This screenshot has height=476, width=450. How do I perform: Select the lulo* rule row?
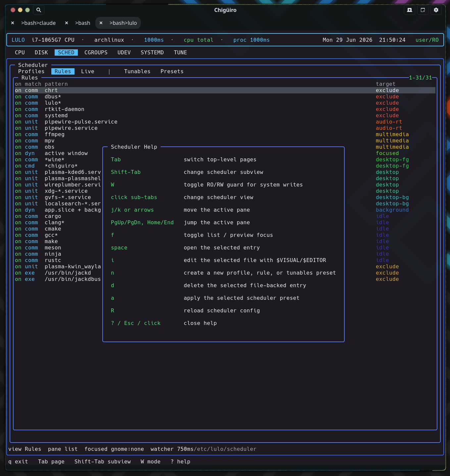(x=225, y=103)
